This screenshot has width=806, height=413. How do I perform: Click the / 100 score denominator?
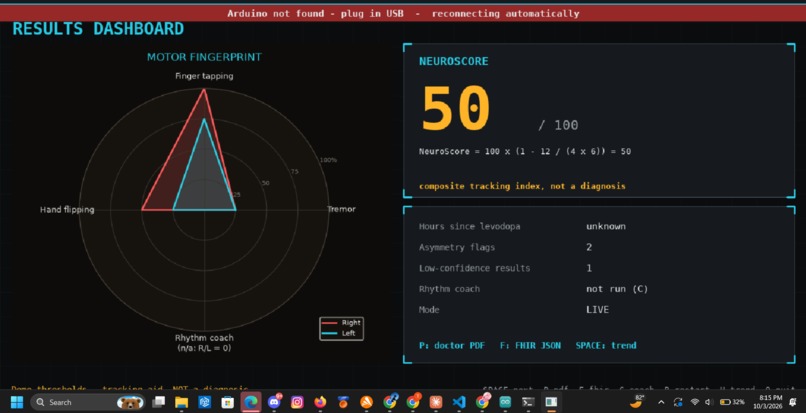pyautogui.click(x=558, y=125)
